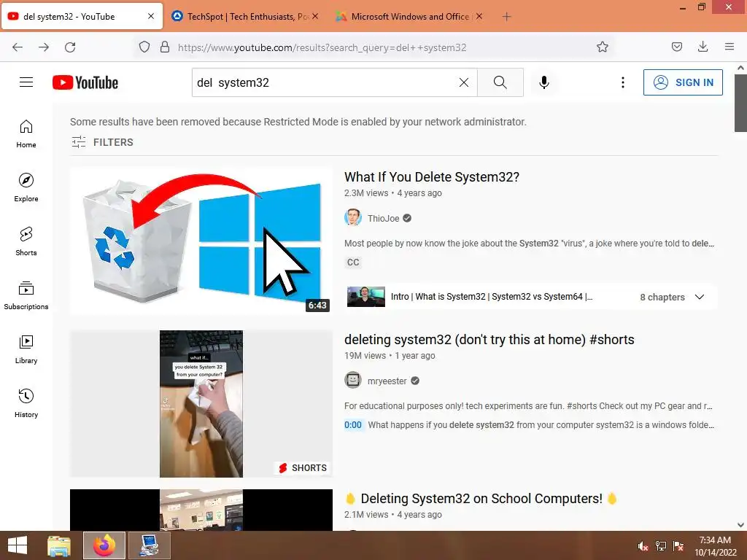Reload the current page
The image size is (747, 560).
70,47
